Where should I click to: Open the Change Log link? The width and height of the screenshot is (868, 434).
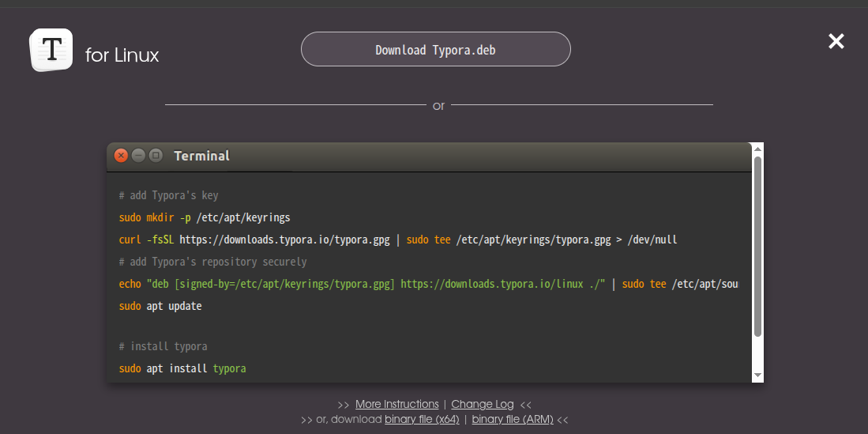[x=482, y=404]
